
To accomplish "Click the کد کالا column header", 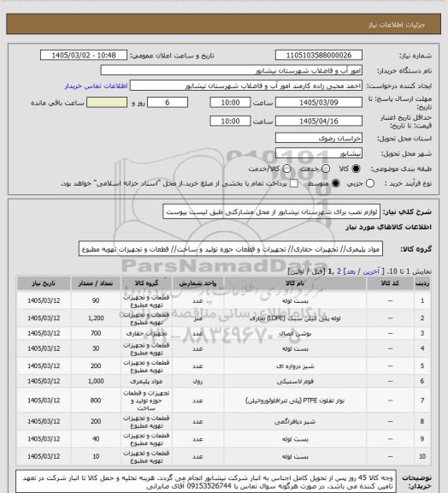I will click(x=390, y=283).
